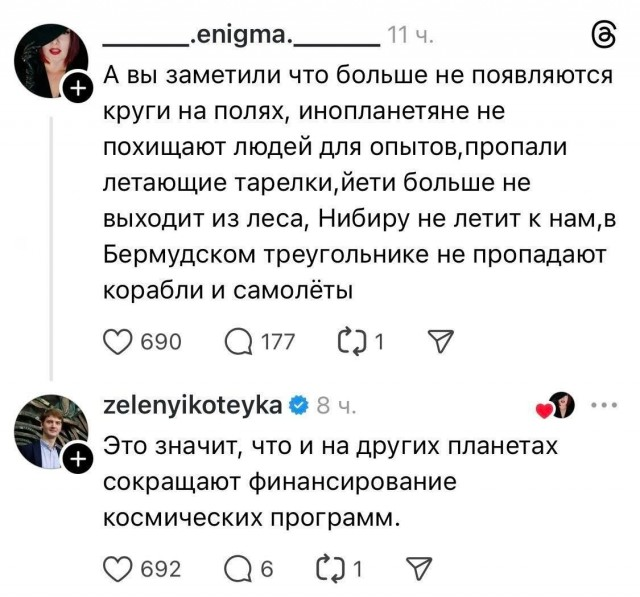Image resolution: width=640 pixels, height=597 pixels.
Task: Open the 6 replies on zelenyikoteyka's comment
Action: [240, 569]
